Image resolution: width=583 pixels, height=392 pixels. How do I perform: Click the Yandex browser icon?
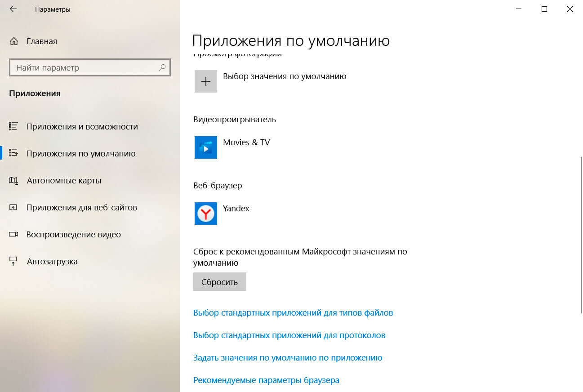(206, 214)
